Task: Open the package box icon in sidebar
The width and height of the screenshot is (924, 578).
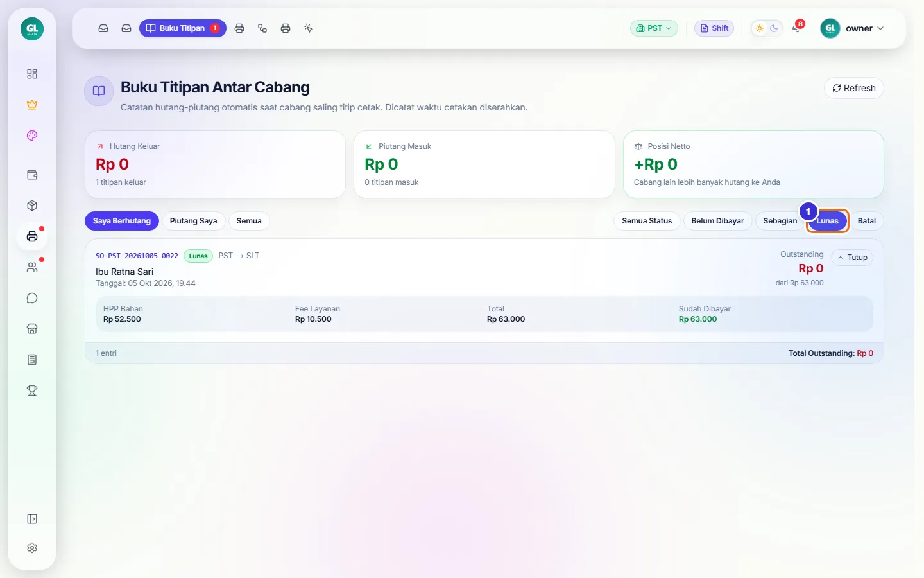Action: point(32,206)
